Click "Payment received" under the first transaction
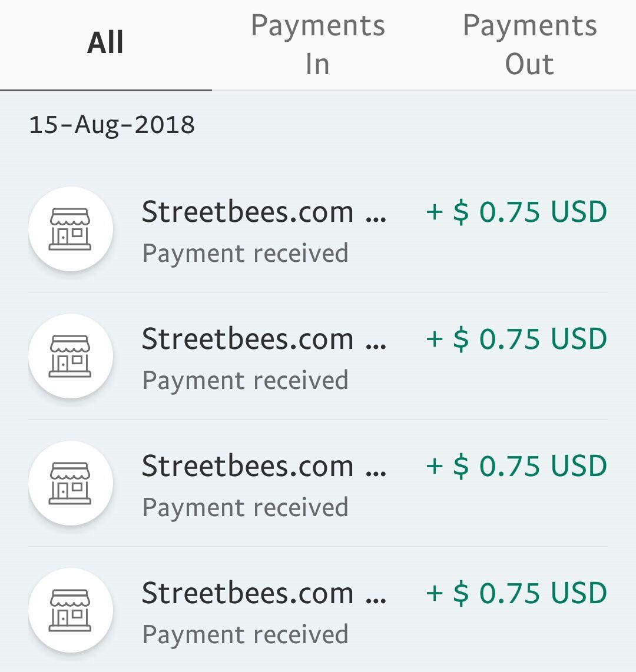The image size is (636, 672). pyautogui.click(x=245, y=254)
